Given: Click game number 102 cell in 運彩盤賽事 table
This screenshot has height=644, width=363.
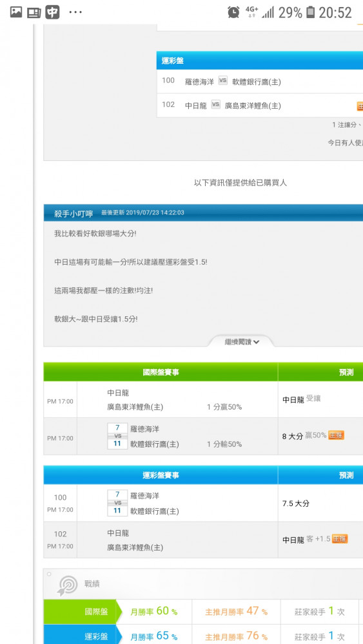Looking at the screenshot, I should pyautogui.click(x=61, y=540).
